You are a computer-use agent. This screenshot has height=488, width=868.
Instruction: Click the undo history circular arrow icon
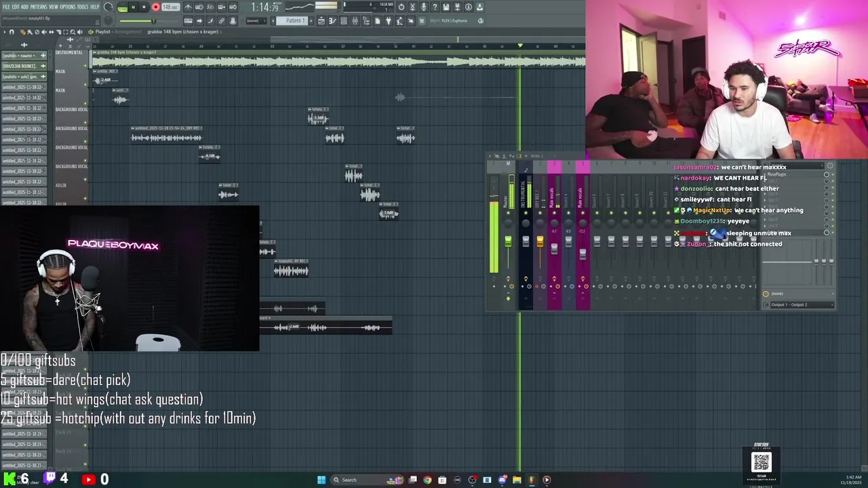coord(401,7)
